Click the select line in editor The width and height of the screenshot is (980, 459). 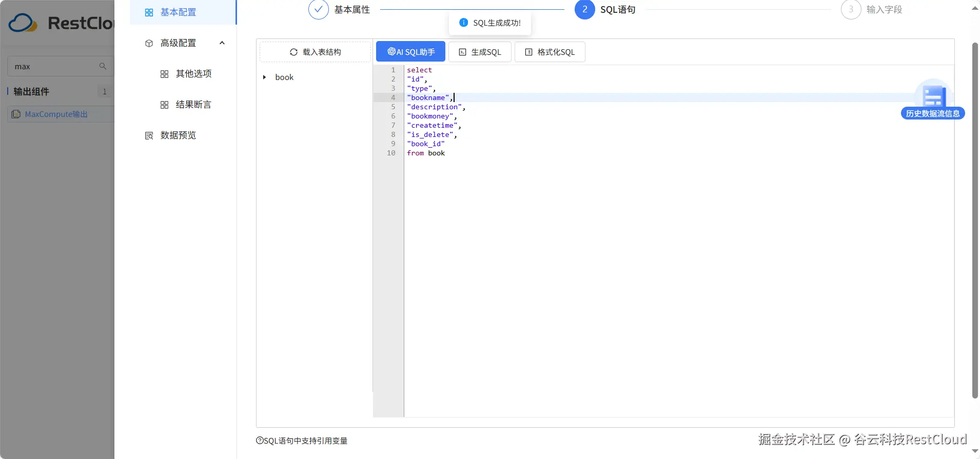pyautogui.click(x=420, y=70)
